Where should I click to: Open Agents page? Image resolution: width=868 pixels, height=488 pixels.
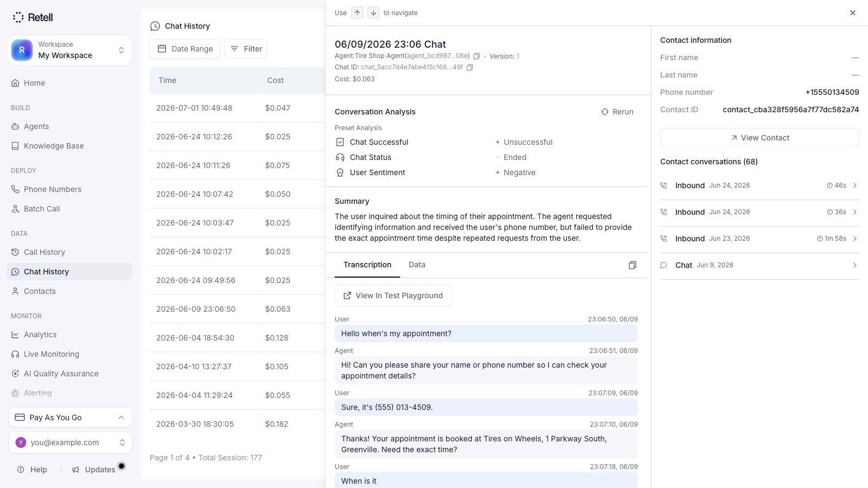coord(69,126)
